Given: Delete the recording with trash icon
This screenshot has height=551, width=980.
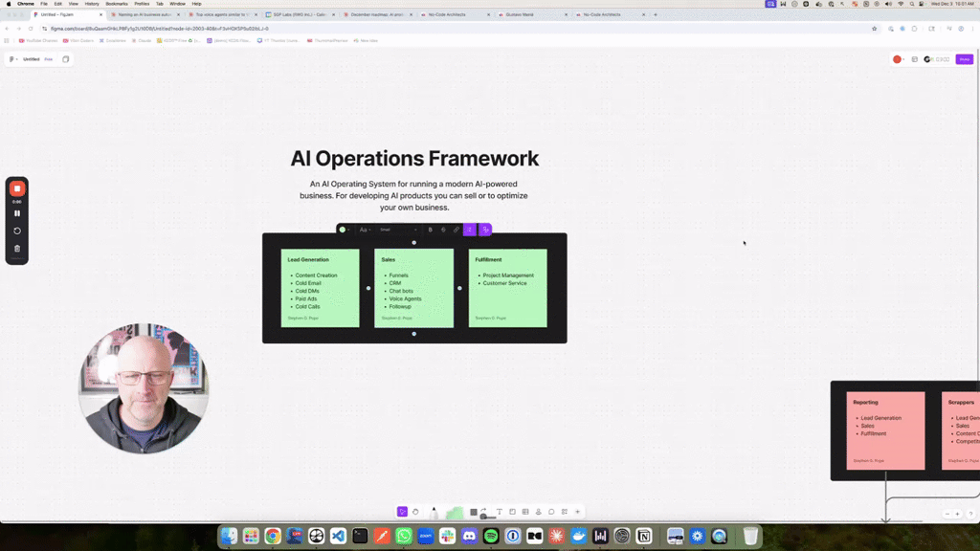Looking at the screenshot, I should pyautogui.click(x=17, y=249).
